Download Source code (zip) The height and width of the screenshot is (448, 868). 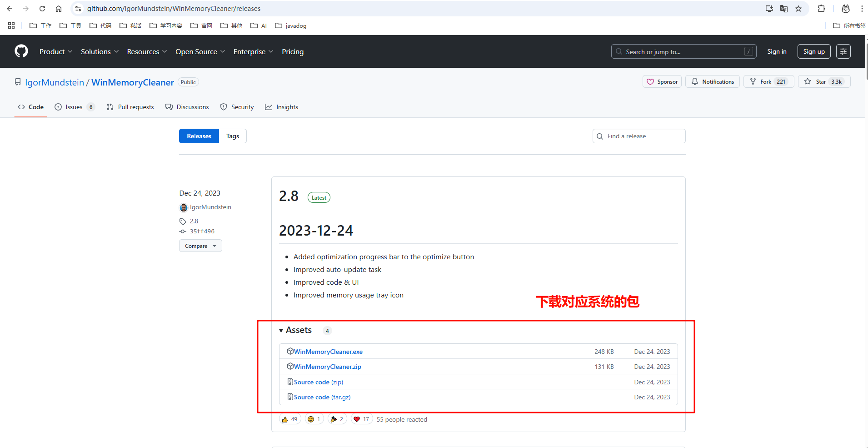[x=319, y=382]
